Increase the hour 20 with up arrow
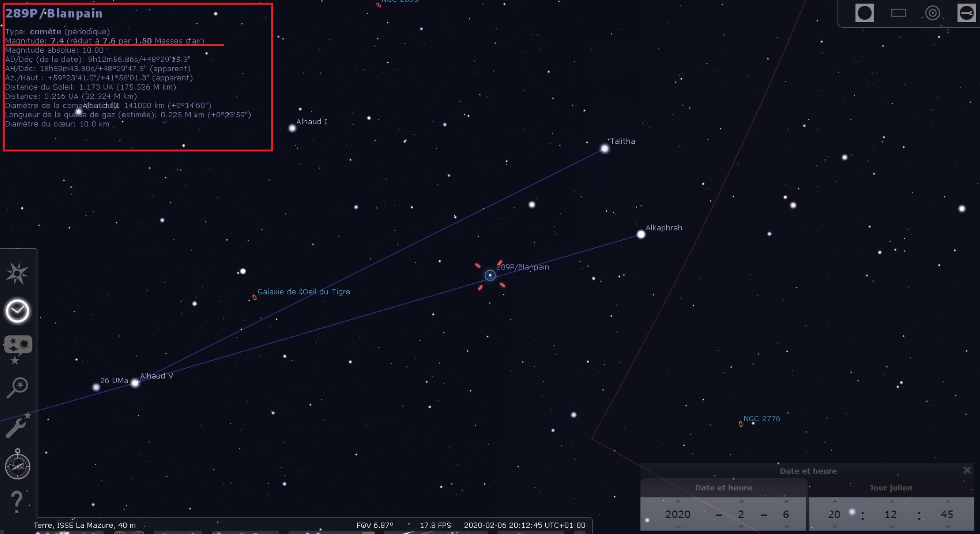 click(x=835, y=501)
